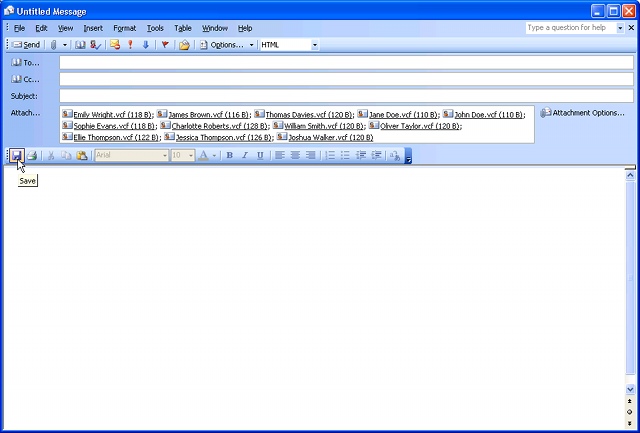640x433 pixels.
Task: Open the Address Book icon in toolbar
Action: 80,45
